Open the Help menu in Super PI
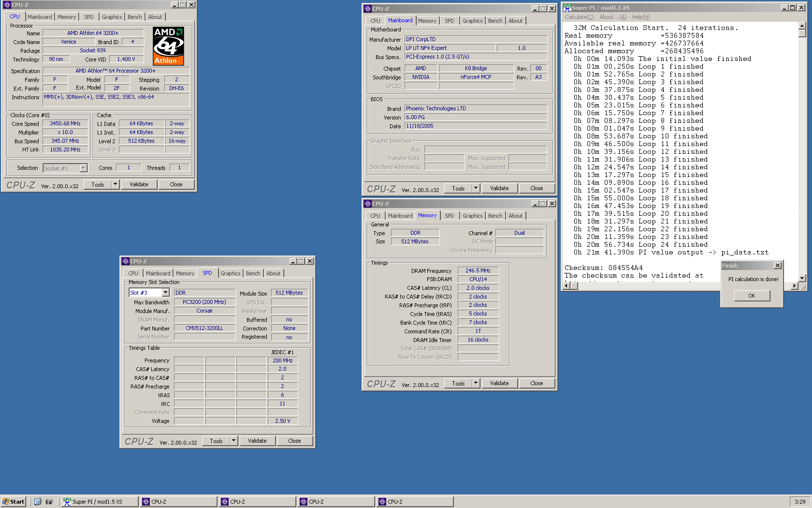This screenshot has height=508, width=812. [641, 17]
